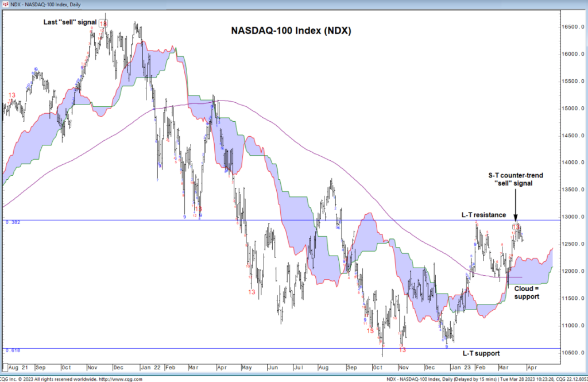The image size is (588, 382).
Task: Click the 13000.0 price axis label
Action: click(x=572, y=217)
